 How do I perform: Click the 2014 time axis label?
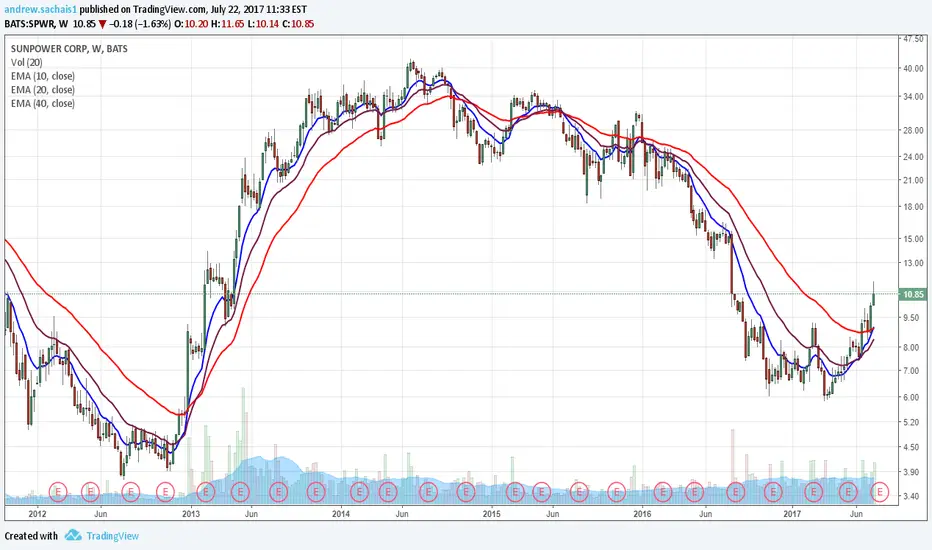[x=341, y=514]
